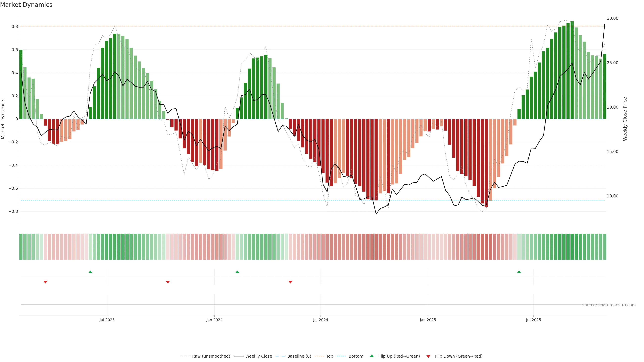The width and height of the screenshot is (644, 362).
Task: Click the Weekly Close Price axis title
Action: click(x=625, y=119)
